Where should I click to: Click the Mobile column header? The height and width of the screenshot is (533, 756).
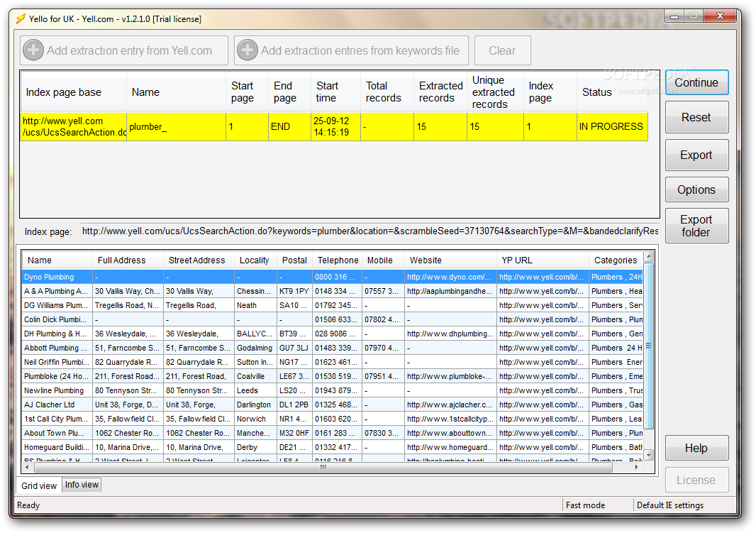coord(383,260)
